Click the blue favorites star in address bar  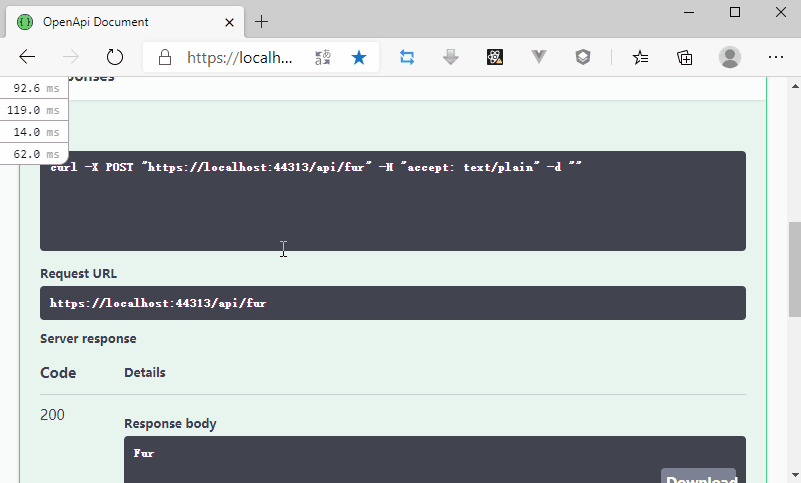coord(359,57)
